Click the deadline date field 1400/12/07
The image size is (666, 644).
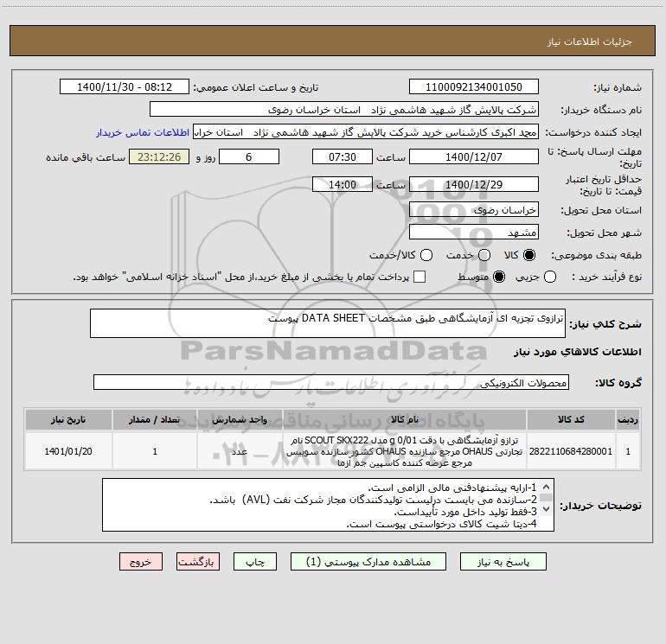(x=474, y=156)
